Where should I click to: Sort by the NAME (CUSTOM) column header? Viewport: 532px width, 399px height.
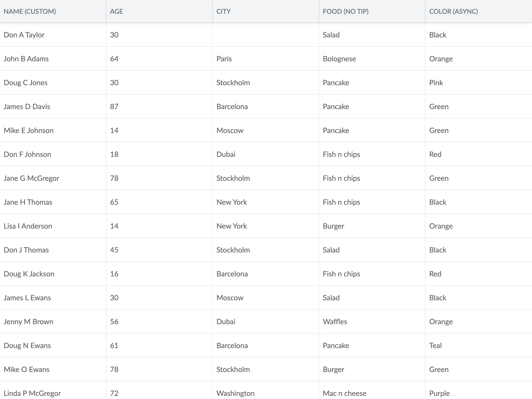tap(53, 11)
